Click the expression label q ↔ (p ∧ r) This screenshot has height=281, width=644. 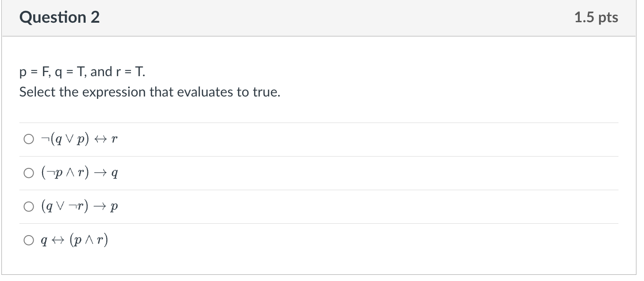[73, 240]
